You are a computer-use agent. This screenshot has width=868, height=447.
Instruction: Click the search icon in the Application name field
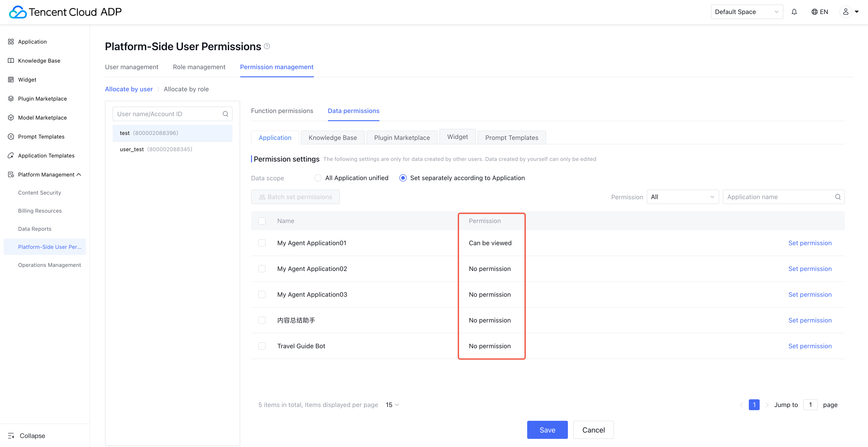point(838,197)
